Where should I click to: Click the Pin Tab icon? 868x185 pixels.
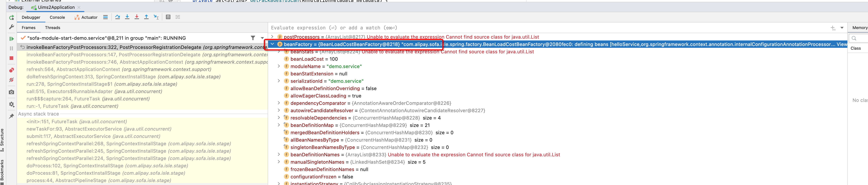tap(11, 116)
